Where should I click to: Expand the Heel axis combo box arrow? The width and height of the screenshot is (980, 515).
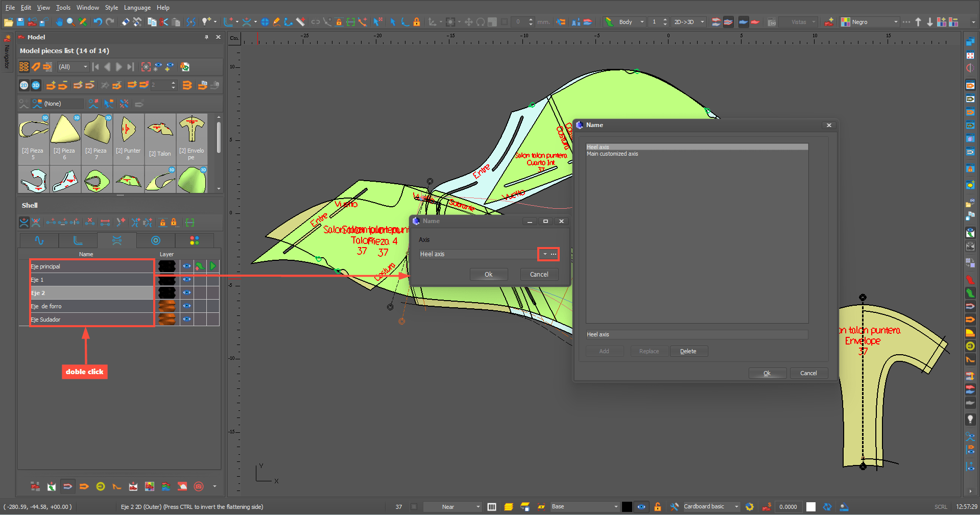545,254
